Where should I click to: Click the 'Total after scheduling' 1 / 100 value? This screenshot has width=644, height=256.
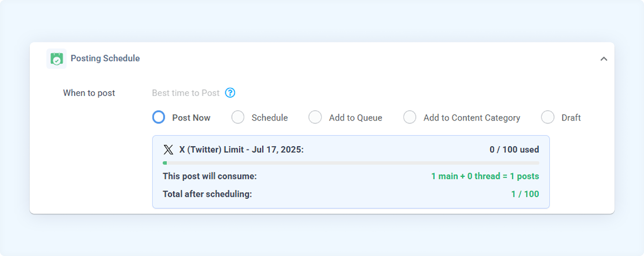(x=525, y=194)
